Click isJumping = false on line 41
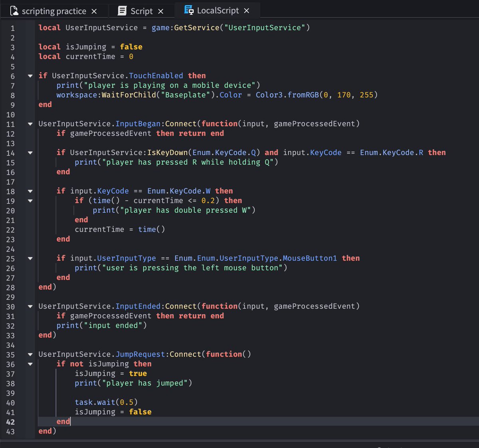 (x=113, y=412)
